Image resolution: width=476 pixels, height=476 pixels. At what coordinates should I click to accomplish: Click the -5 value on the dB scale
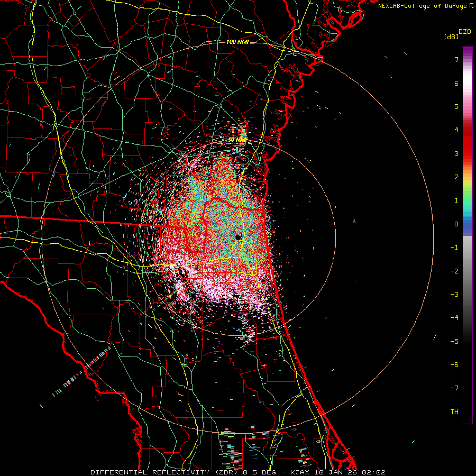tap(454, 342)
